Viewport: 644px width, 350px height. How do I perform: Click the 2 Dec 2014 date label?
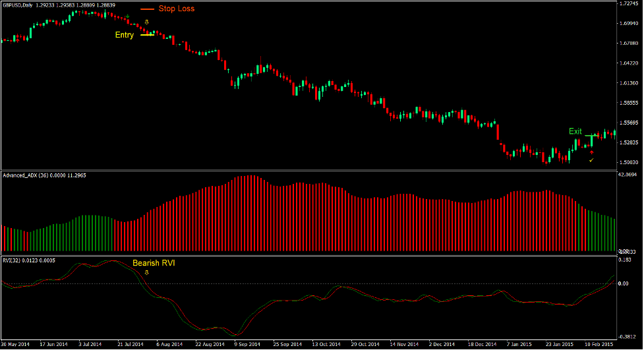(442, 344)
